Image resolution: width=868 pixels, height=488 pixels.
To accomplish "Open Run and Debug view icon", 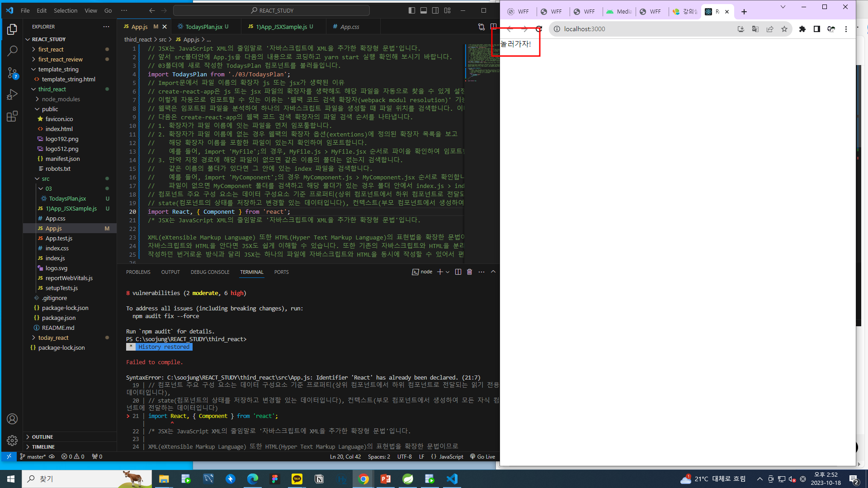I will [12, 94].
